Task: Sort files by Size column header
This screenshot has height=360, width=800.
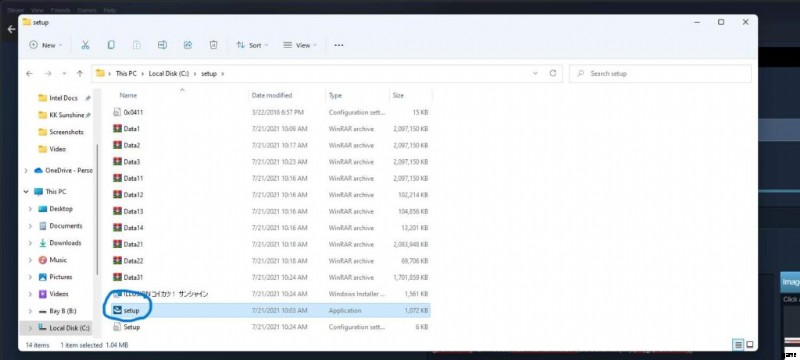Action: coord(398,95)
